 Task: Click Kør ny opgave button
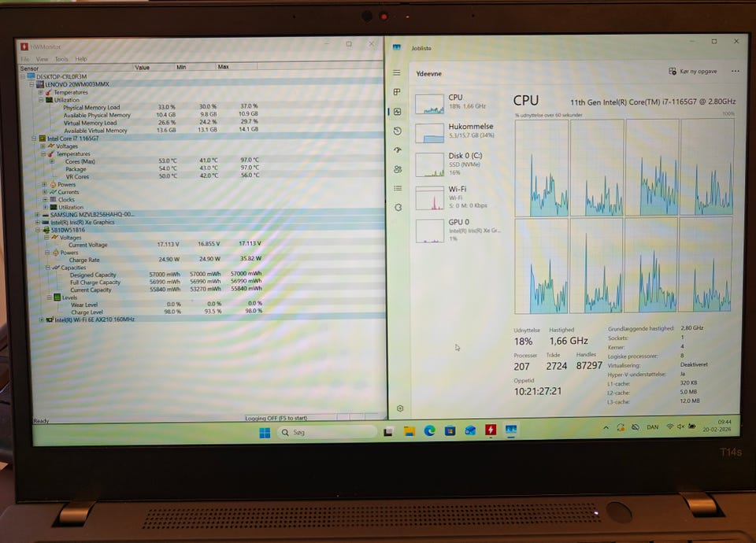693,72
